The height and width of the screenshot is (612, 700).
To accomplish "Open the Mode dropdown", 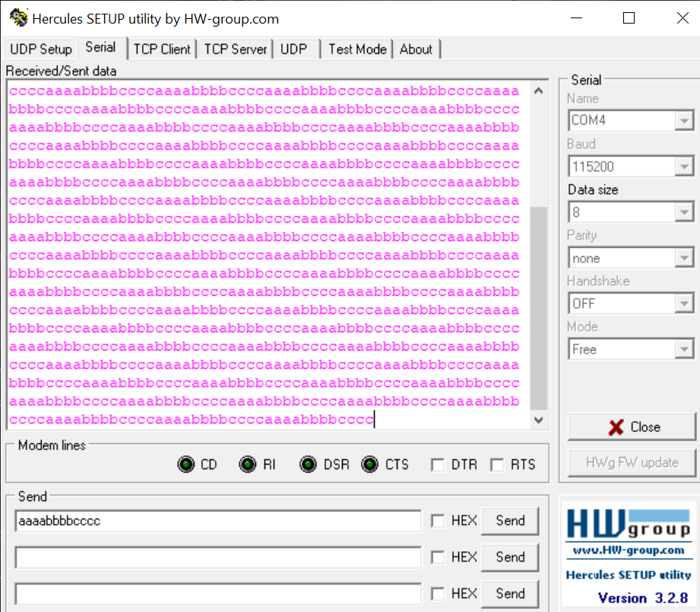I will [683, 348].
